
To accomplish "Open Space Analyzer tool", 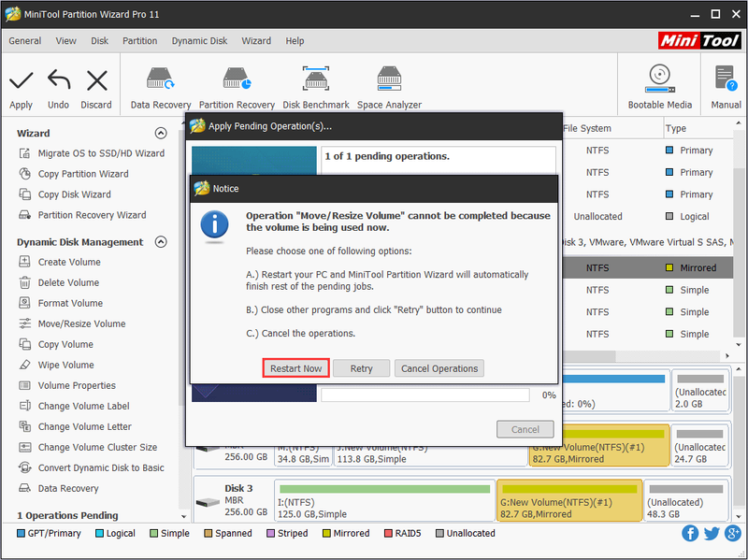I will coord(389,88).
